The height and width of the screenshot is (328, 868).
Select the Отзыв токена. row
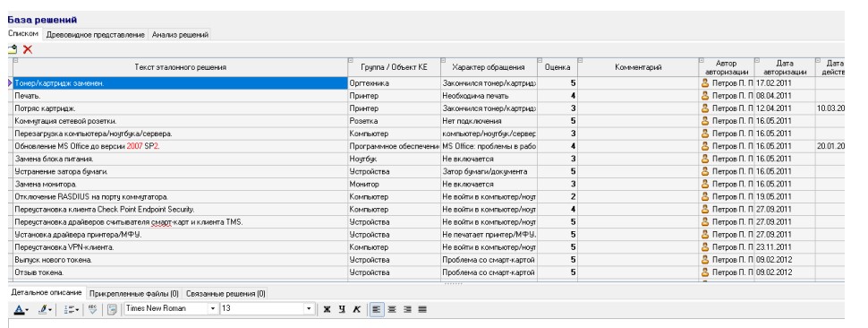180,272
